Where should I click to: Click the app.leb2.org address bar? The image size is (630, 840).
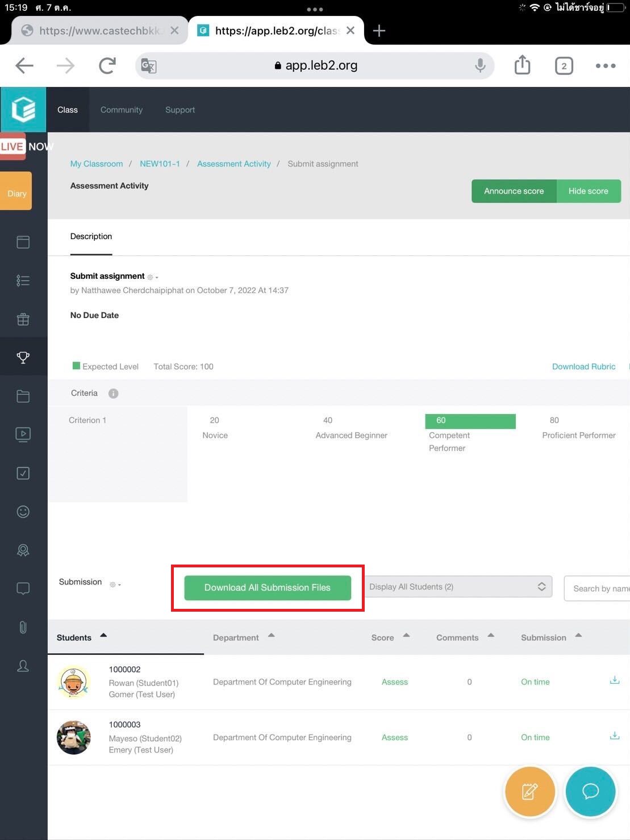pos(315,66)
